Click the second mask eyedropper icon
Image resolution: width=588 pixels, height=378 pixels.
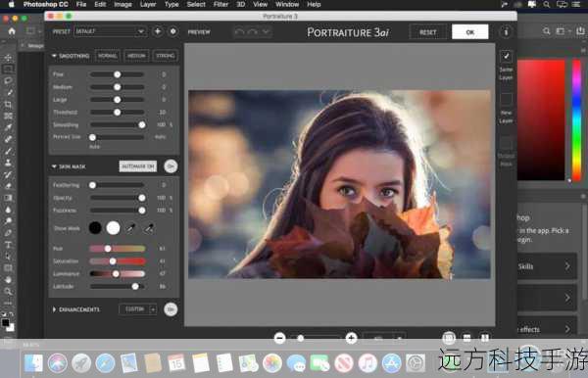[149, 228]
